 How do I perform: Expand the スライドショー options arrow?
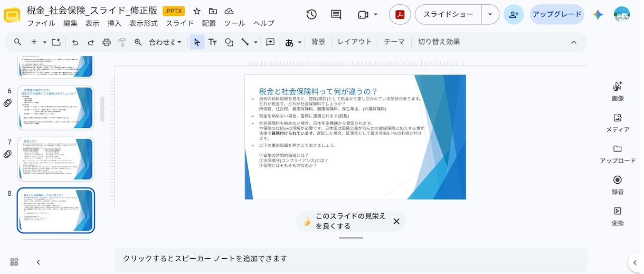point(490,15)
